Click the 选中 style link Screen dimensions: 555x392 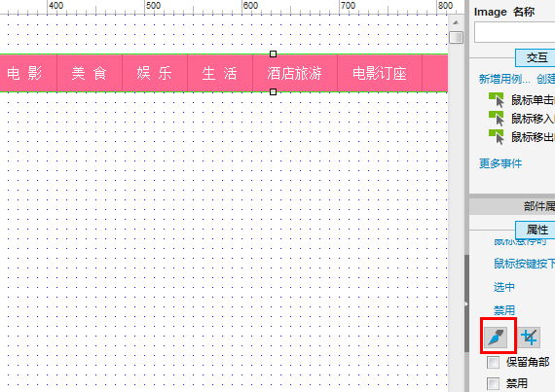(504, 287)
